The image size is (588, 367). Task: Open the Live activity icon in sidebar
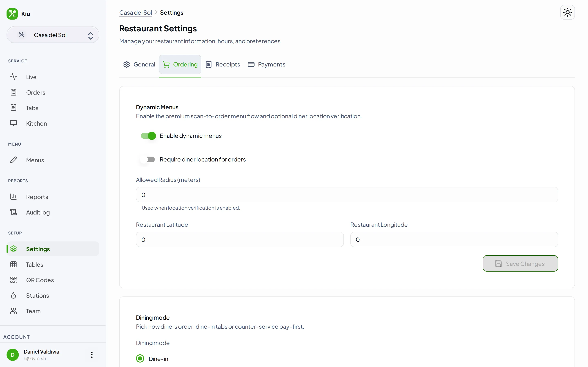(x=13, y=77)
